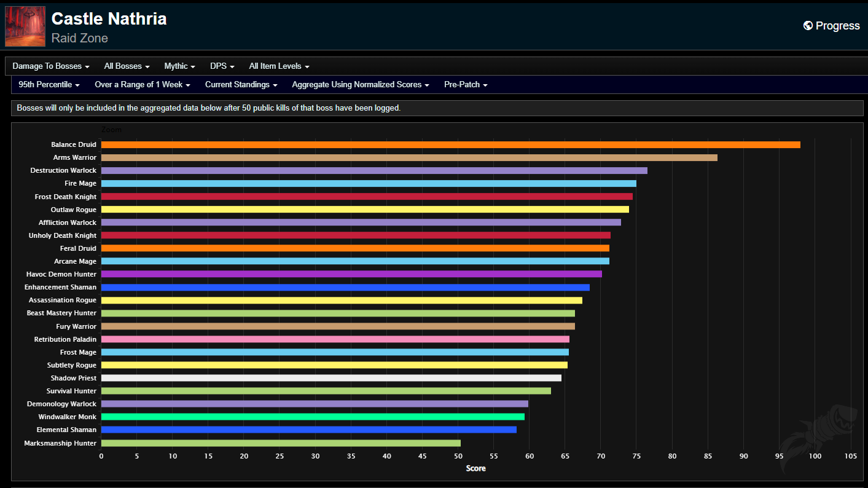The height and width of the screenshot is (488, 868).
Task: Click the Fury Warrior label
Action: click(x=76, y=326)
